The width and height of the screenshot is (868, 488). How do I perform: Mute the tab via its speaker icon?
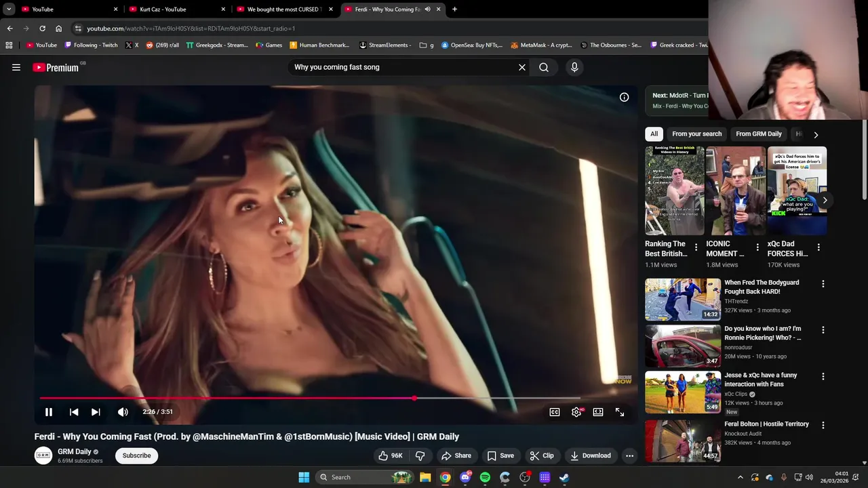click(427, 9)
